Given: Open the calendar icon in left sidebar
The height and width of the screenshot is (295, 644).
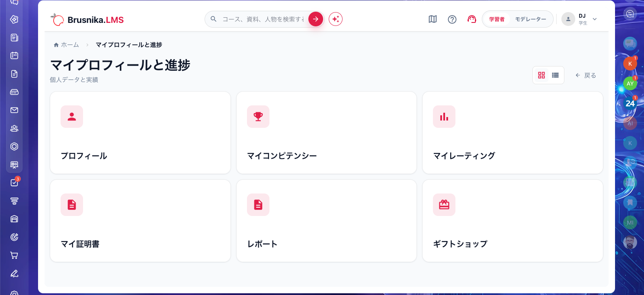Looking at the screenshot, I should [14, 56].
